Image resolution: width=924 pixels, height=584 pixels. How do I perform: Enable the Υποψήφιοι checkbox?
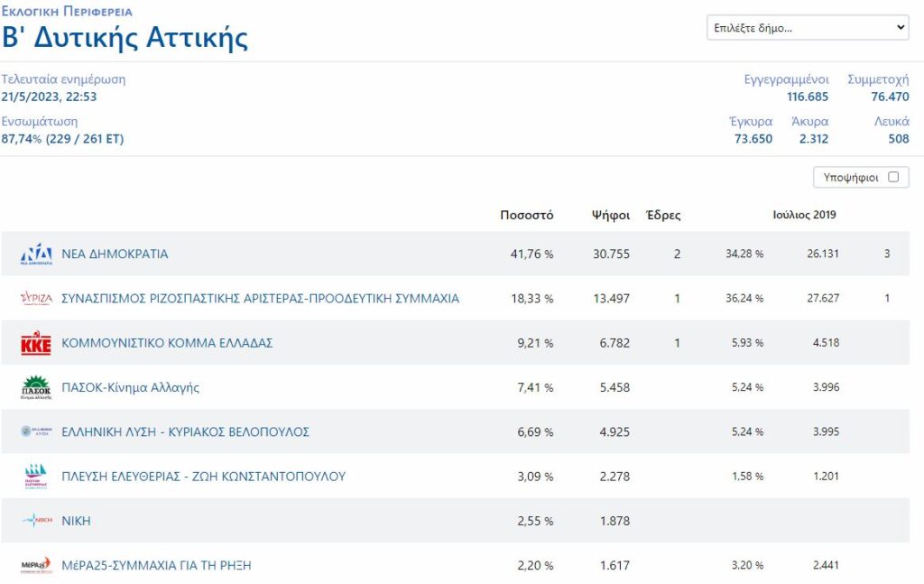(893, 177)
